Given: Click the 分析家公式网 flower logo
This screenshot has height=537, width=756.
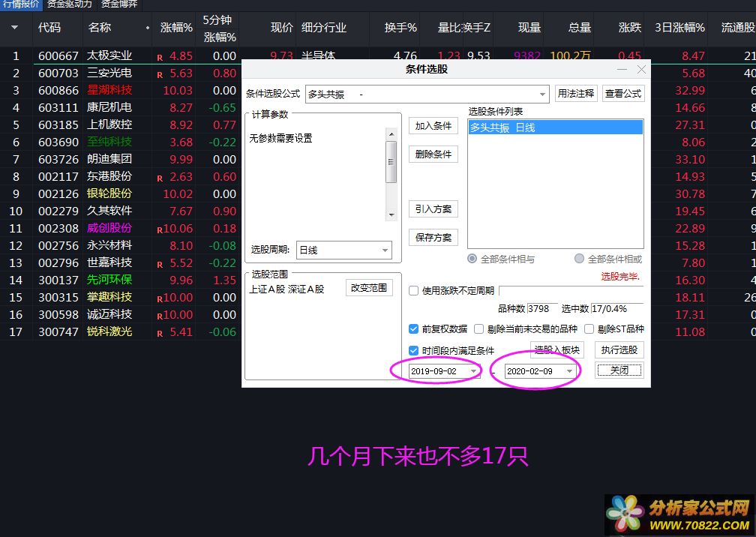Looking at the screenshot, I should (625, 514).
